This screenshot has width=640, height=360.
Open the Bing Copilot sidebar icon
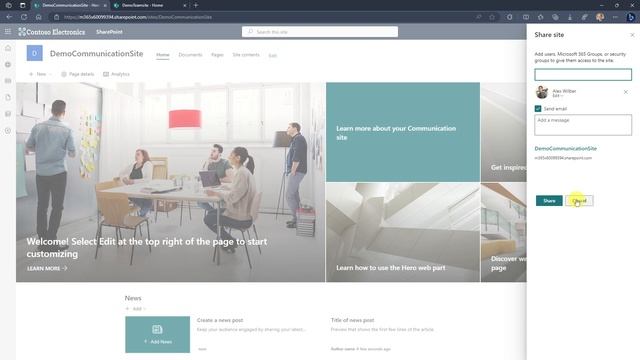(x=631, y=17)
